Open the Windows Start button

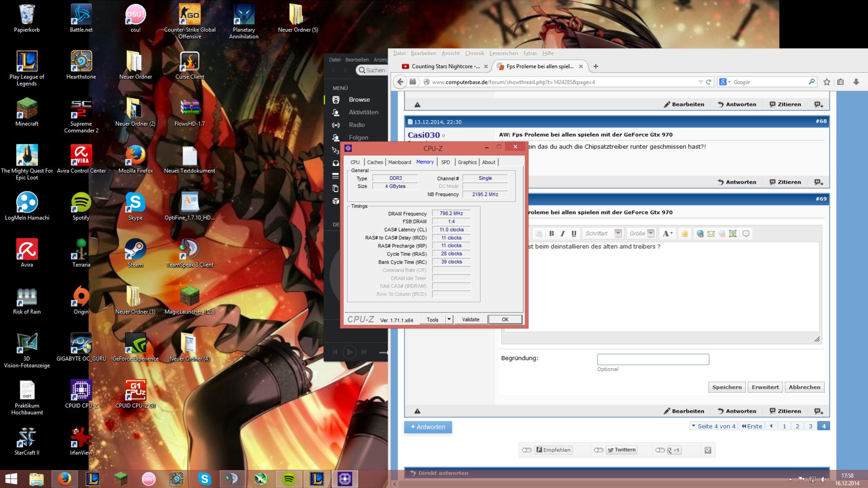(x=11, y=479)
